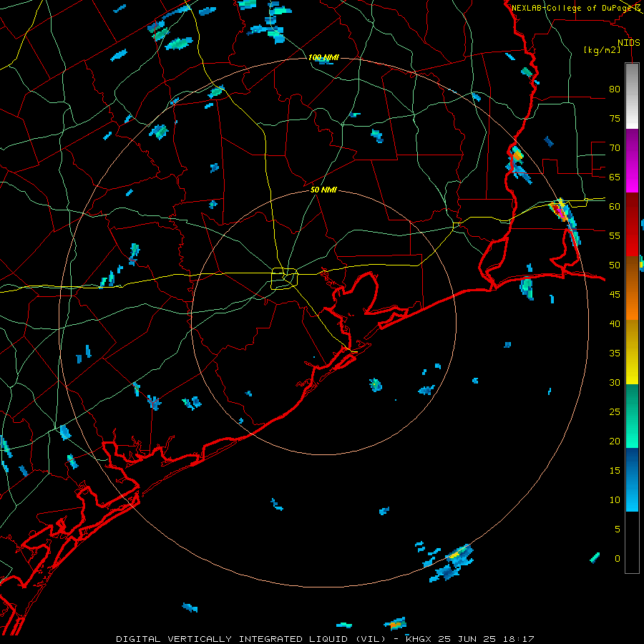This screenshot has height=644, width=644.
Task: Click the NIDS label above the scale
Action: [x=628, y=43]
